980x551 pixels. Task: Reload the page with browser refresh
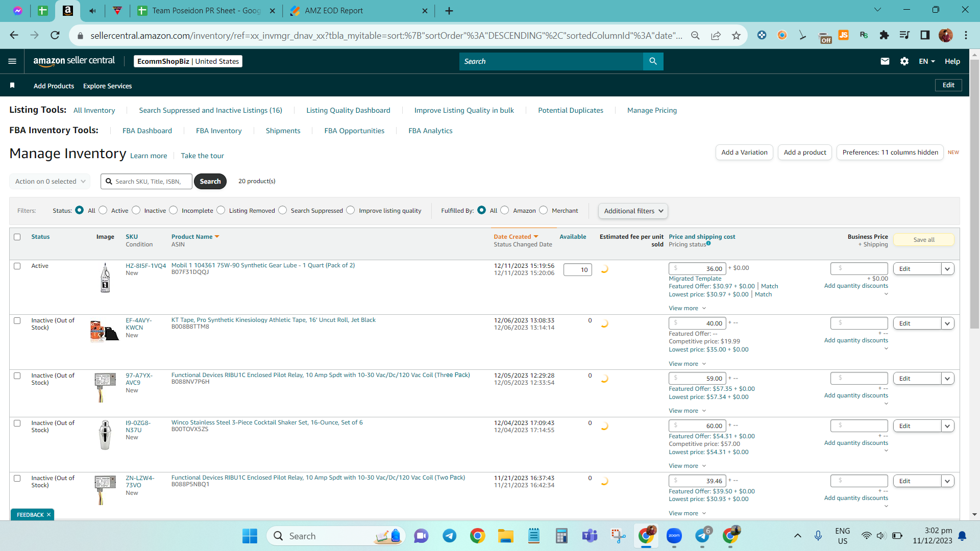pyautogui.click(x=55, y=35)
